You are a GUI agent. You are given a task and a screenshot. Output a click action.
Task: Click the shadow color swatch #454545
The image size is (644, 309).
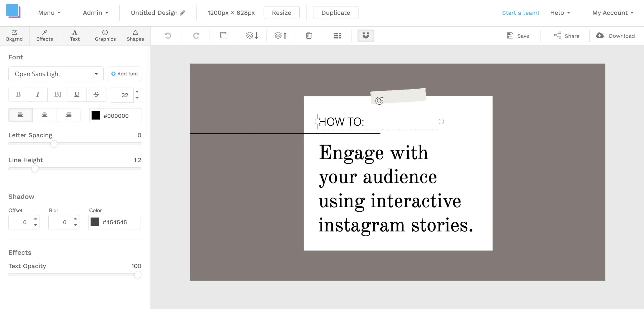tap(95, 222)
